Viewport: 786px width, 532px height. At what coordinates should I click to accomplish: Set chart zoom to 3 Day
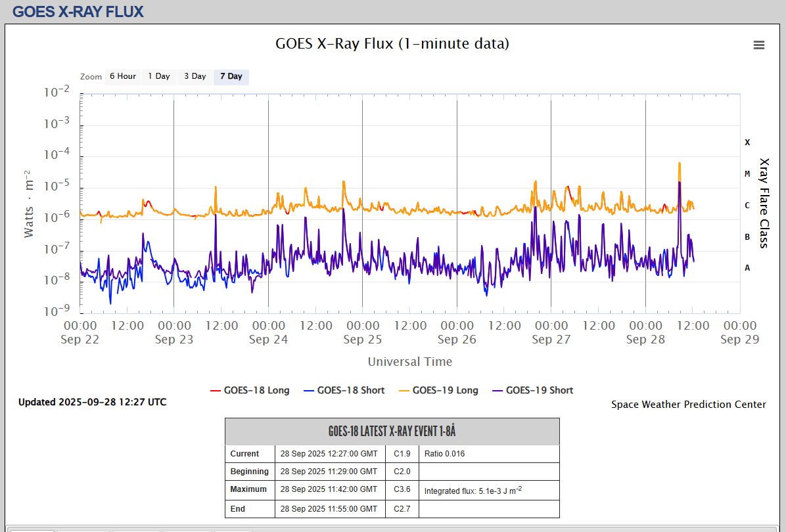[195, 76]
